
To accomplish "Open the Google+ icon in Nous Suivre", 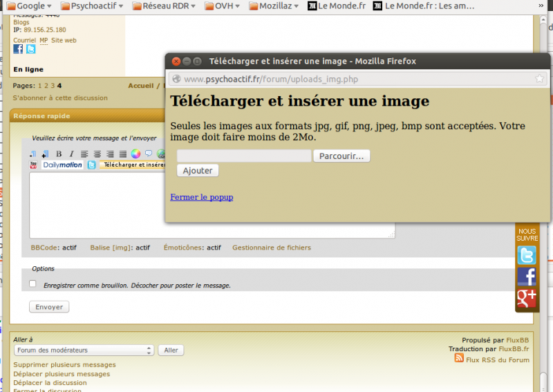I will 527,298.
